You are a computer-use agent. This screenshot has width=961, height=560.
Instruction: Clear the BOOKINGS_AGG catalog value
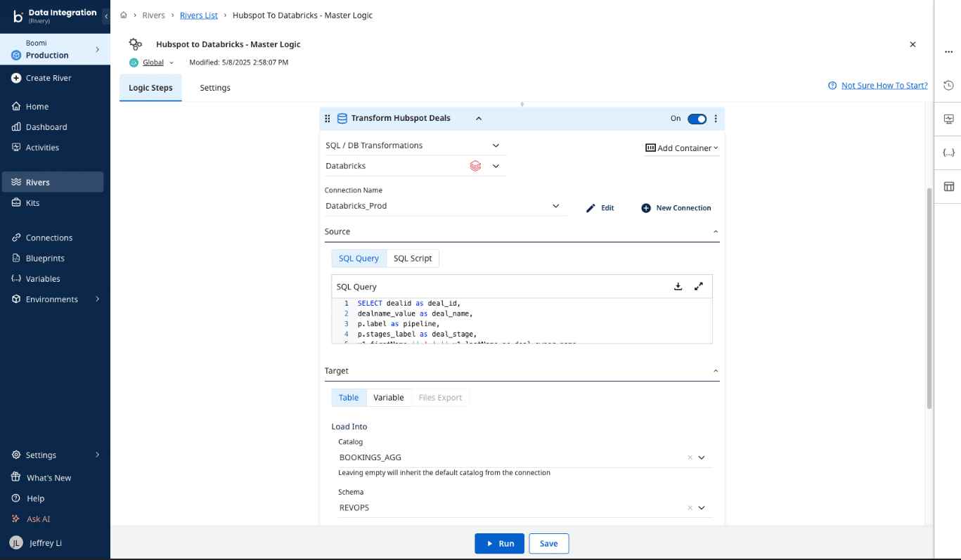690,457
